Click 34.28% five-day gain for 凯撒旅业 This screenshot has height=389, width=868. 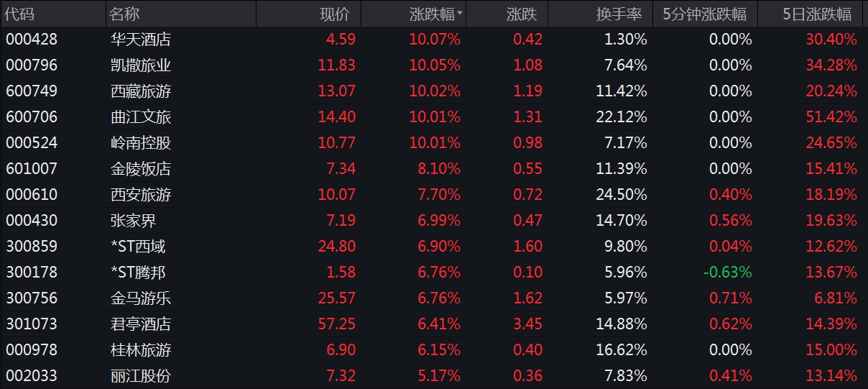pos(831,65)
